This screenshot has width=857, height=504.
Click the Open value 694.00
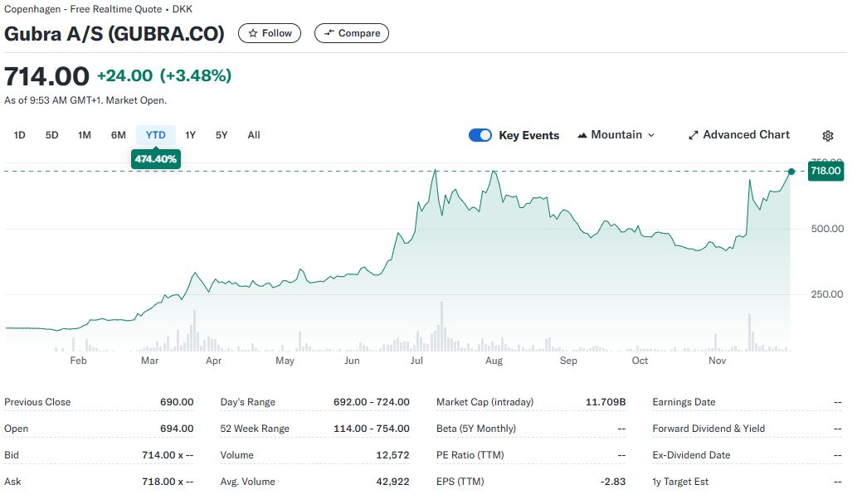[177, 429]
